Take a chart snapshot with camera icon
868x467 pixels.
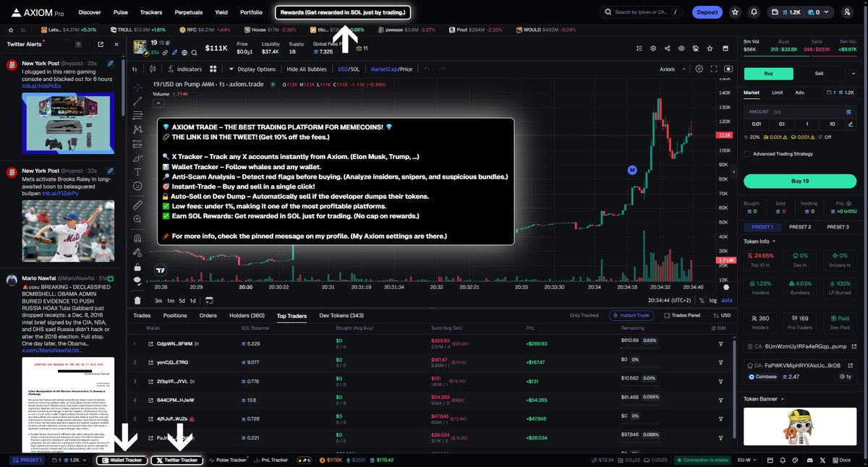pyautogui.click(x=728, y=69)
